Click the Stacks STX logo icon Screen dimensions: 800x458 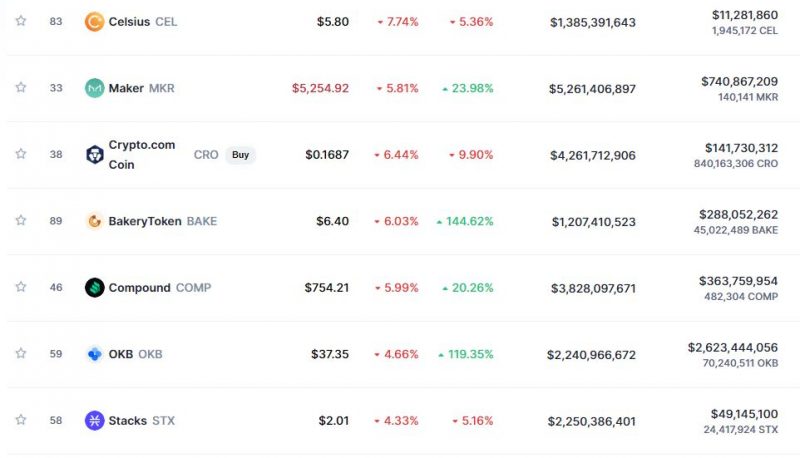click(94, 421)
